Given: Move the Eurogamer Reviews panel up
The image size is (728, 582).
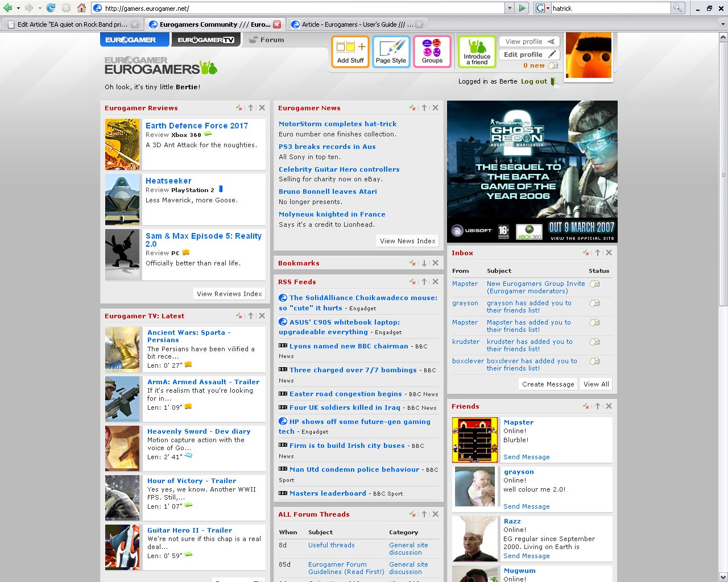Looking at the screenshot, I should pos(251,107).
